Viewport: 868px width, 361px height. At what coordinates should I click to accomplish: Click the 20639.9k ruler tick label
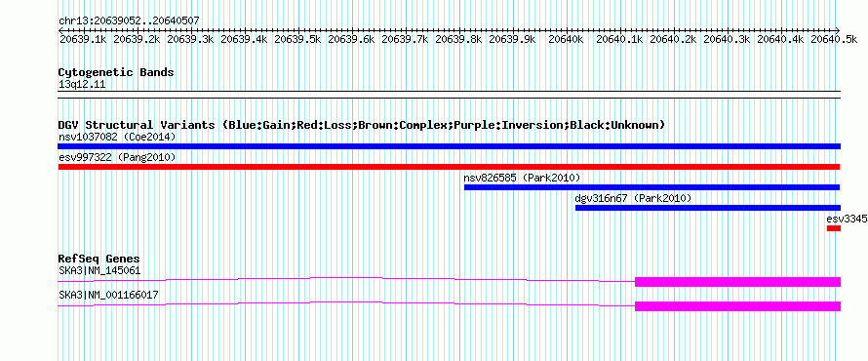(513, 39)
